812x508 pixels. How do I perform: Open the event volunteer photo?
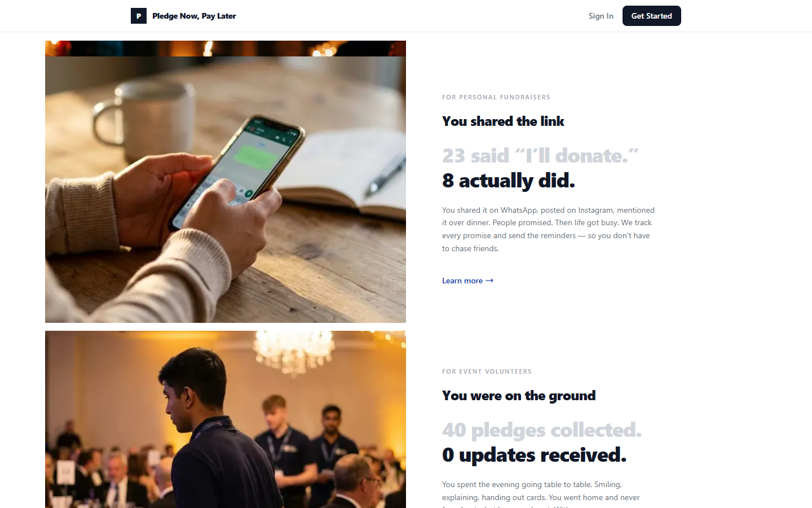[x=226, y=419]
